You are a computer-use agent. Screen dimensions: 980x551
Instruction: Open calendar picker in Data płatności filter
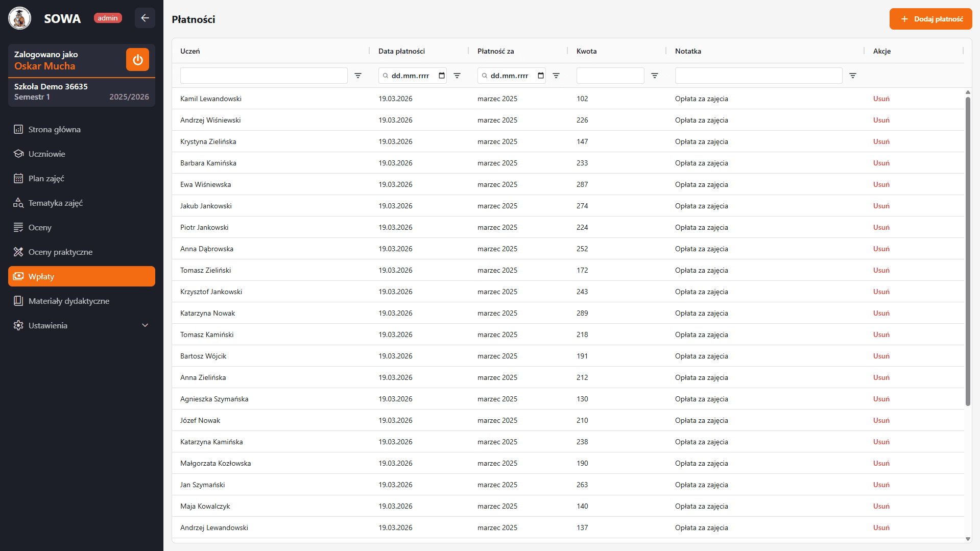(442, 76)
